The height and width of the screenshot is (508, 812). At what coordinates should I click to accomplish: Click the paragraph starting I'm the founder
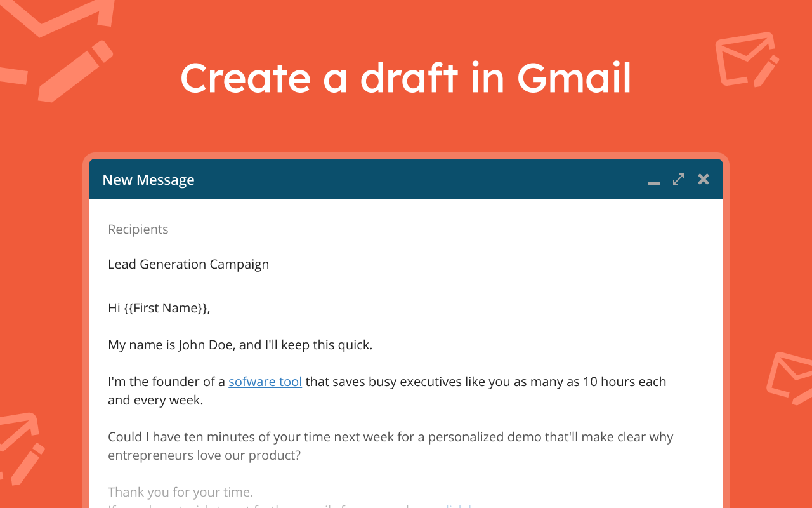coord(387,391)
